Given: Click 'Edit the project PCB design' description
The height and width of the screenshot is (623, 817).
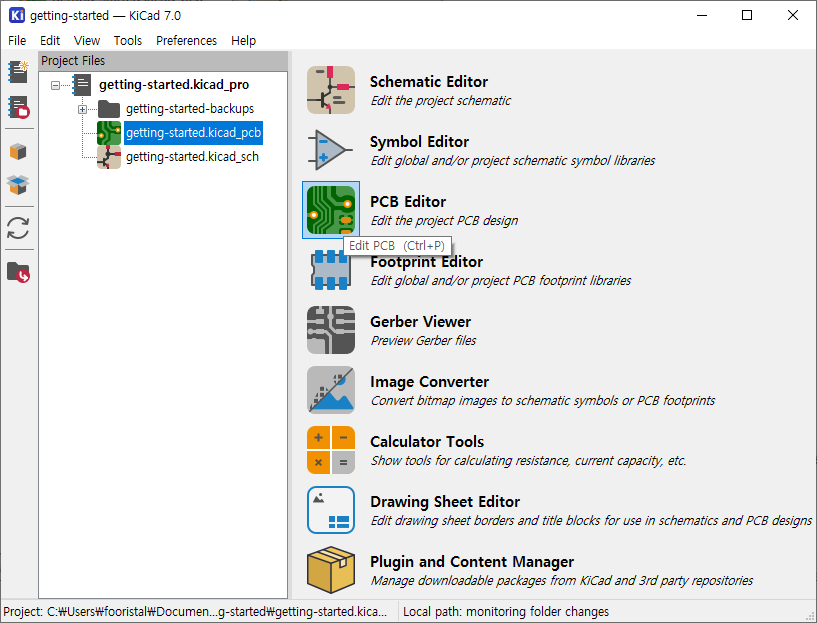Looking at the screenshot, I should tap(444, 221).
